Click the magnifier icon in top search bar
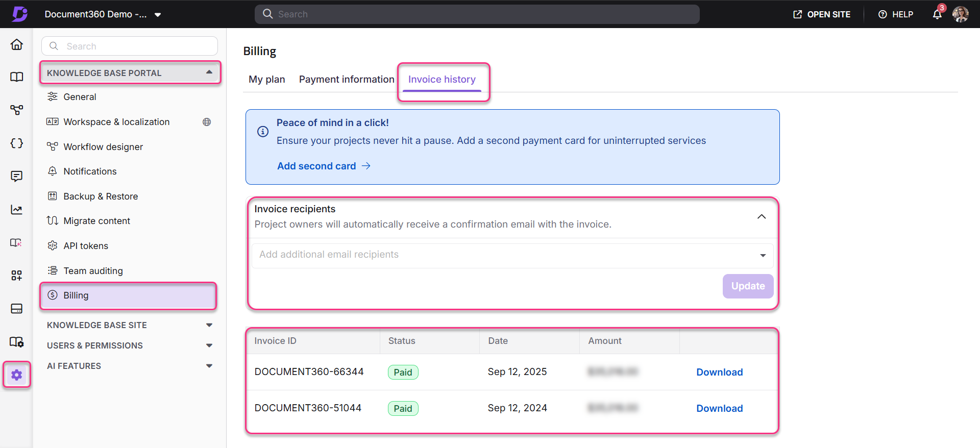This screenshot has height=448, width=980. click(268, 14)
